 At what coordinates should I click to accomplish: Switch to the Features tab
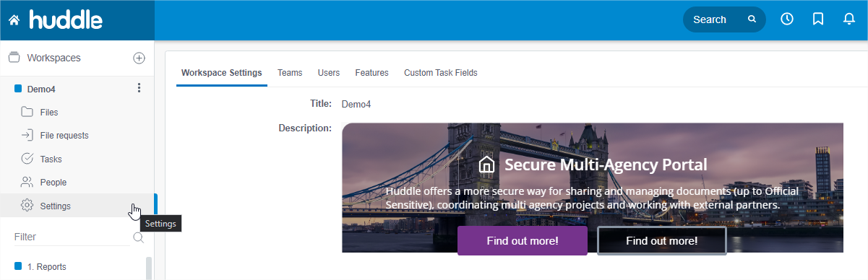(x=371, y=73)
